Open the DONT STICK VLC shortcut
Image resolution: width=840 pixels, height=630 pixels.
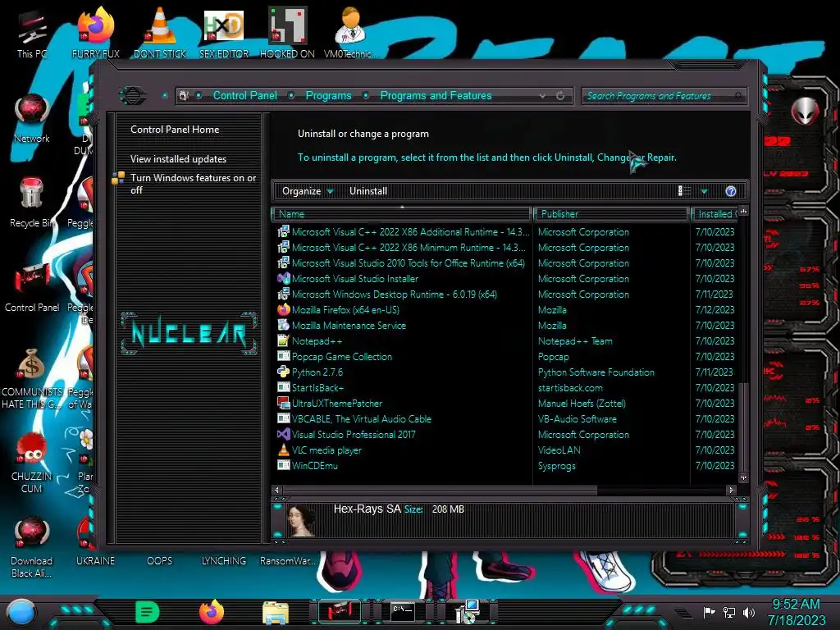coord(160,33)
